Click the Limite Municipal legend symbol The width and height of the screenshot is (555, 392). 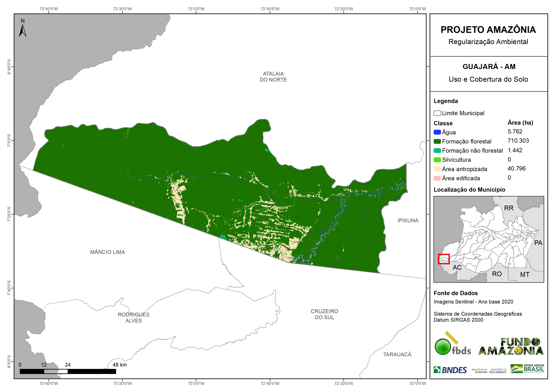click(437, 113)
